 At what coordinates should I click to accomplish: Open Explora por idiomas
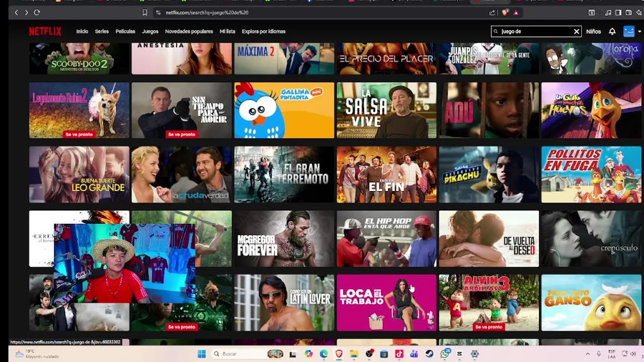click(264, 31)
